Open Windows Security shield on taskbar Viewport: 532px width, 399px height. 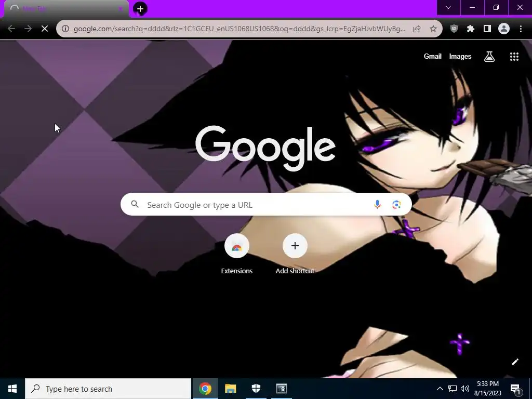coord(256,389)
